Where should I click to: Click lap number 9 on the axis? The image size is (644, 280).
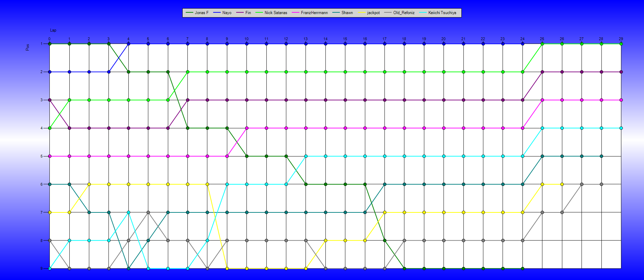(x=227, y=39)
